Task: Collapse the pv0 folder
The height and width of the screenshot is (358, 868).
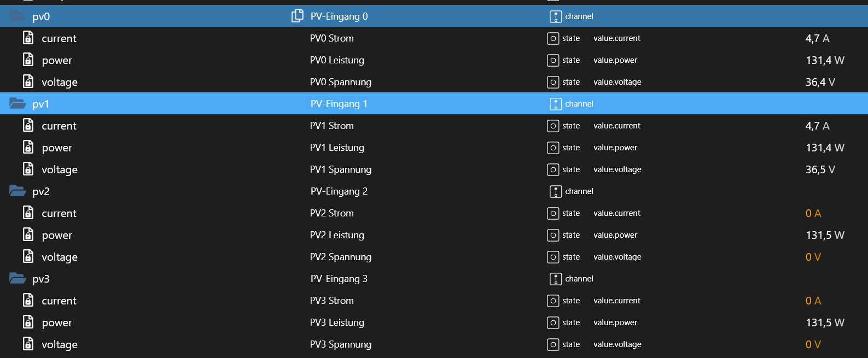Action: click(x=18, y=16)
